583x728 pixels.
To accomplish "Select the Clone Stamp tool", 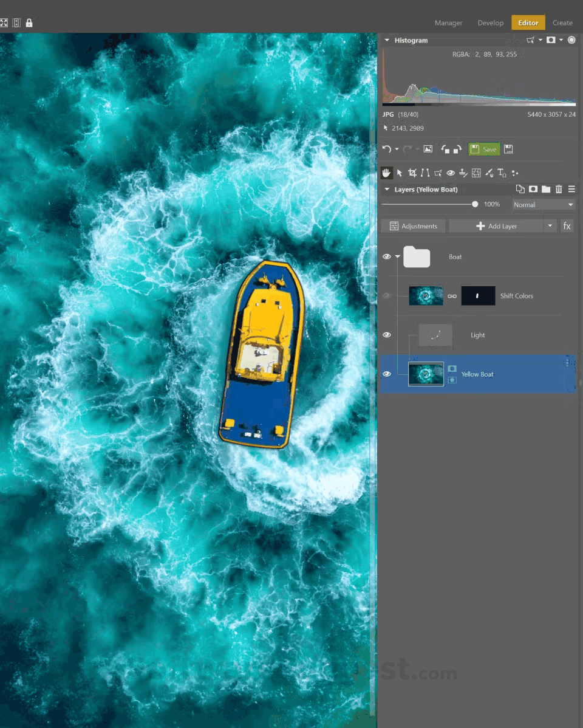I will coord(465,173).
